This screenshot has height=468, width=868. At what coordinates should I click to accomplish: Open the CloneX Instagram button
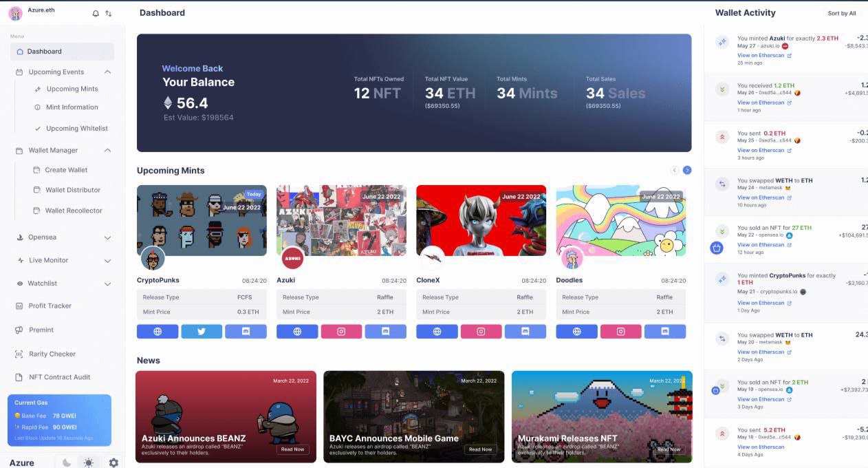pos(481,332)
